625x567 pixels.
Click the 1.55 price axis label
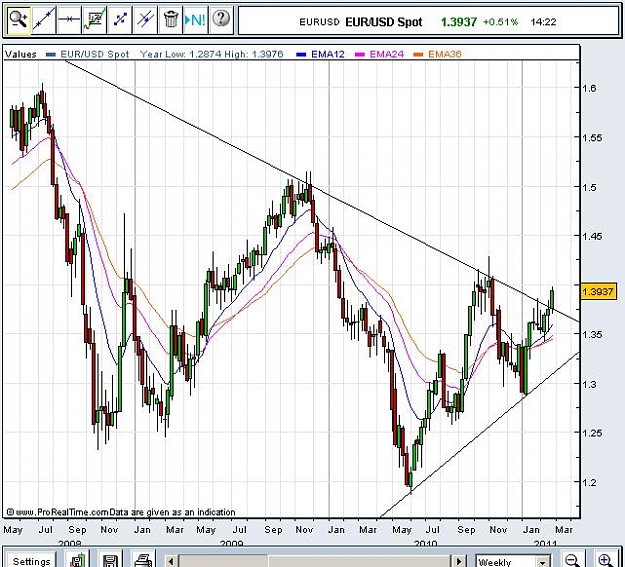pos(592,138)
